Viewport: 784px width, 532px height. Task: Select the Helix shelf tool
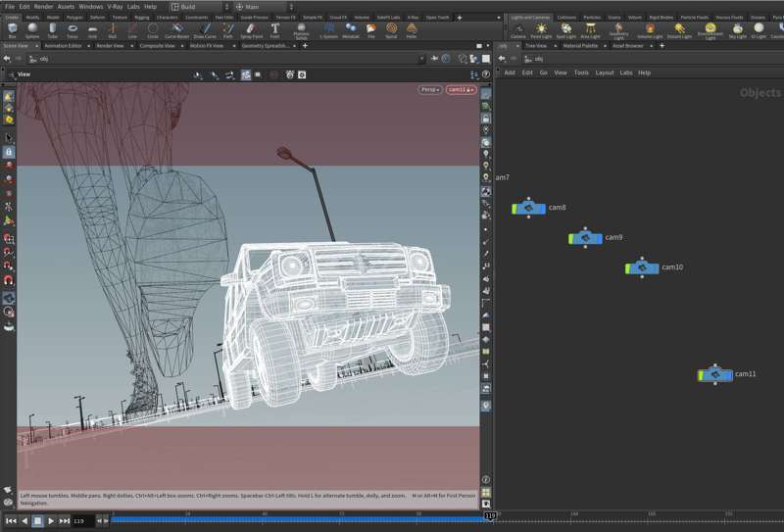pos(411,30)
